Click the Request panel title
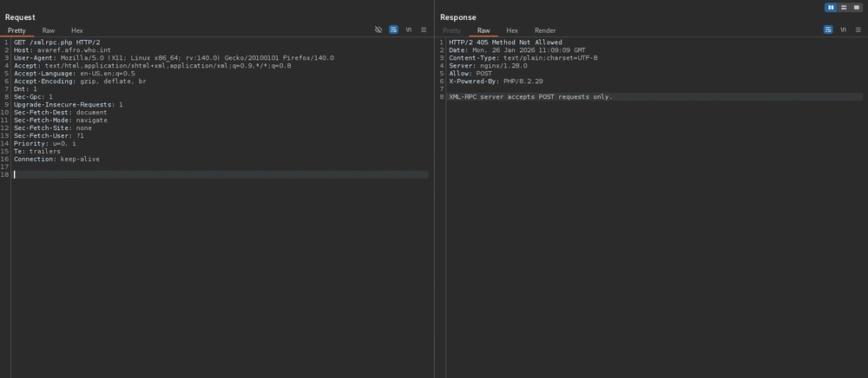Viewport: 868px width, 378px height. pyautogui.click(x=20, y=17)
